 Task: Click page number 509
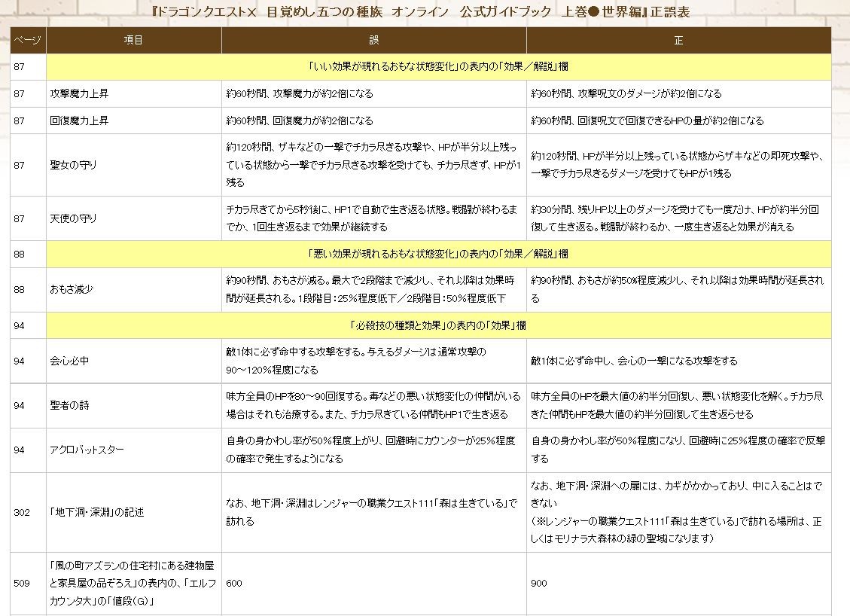(x=22, y=584)
